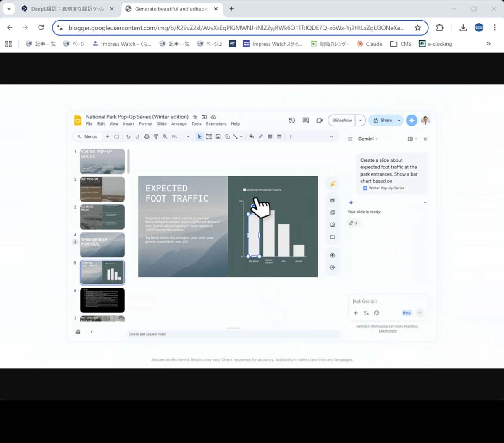Click the Border color pencil icon
Viewport: 504px width, 443px height.
point(261,136)
